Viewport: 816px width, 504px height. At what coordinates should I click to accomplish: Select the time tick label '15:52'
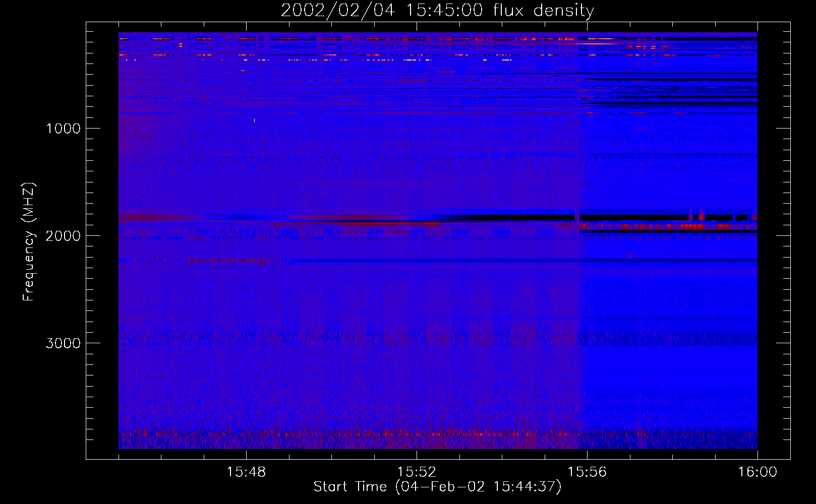[417, 472]
